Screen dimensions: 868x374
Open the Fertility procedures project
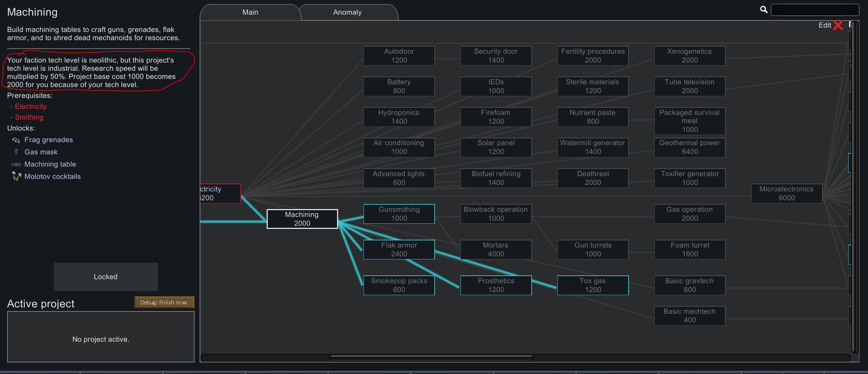(593, 56)
